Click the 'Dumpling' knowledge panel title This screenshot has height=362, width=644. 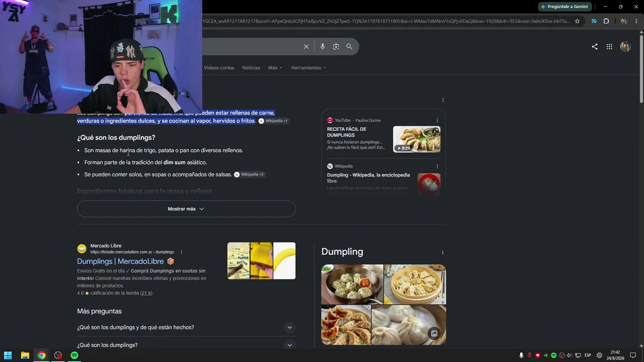coord(342,252)
